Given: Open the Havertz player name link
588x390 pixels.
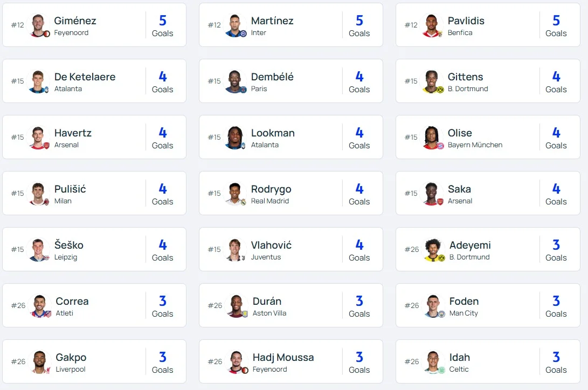Looking at the screenshot, I should click(73, 133).
